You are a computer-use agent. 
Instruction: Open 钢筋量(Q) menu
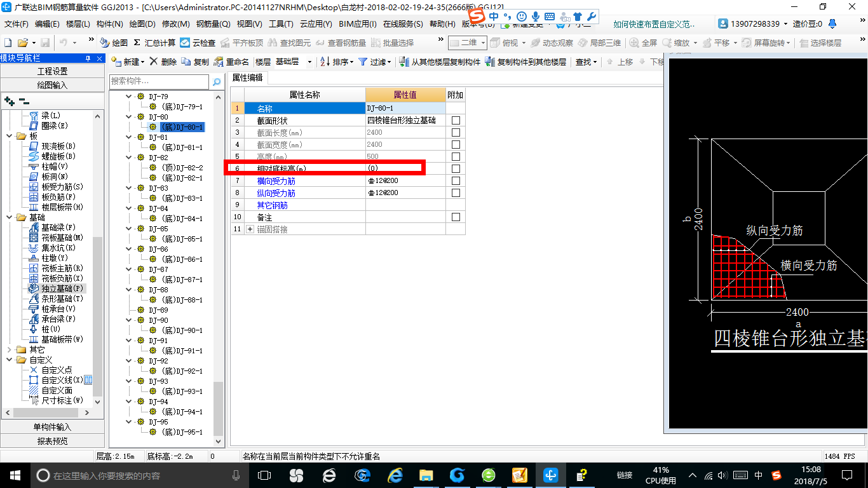click(x=213, y=24)
